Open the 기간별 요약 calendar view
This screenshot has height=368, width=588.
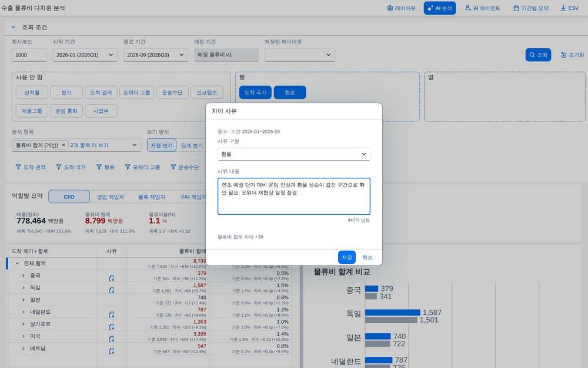pos(530,8)
